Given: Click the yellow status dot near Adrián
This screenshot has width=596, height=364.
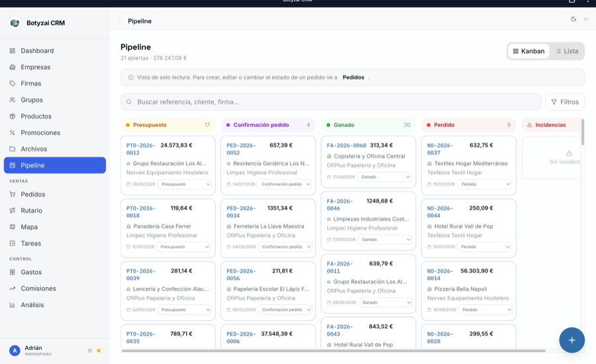Looking at the screenshot, I should (99, 351).
